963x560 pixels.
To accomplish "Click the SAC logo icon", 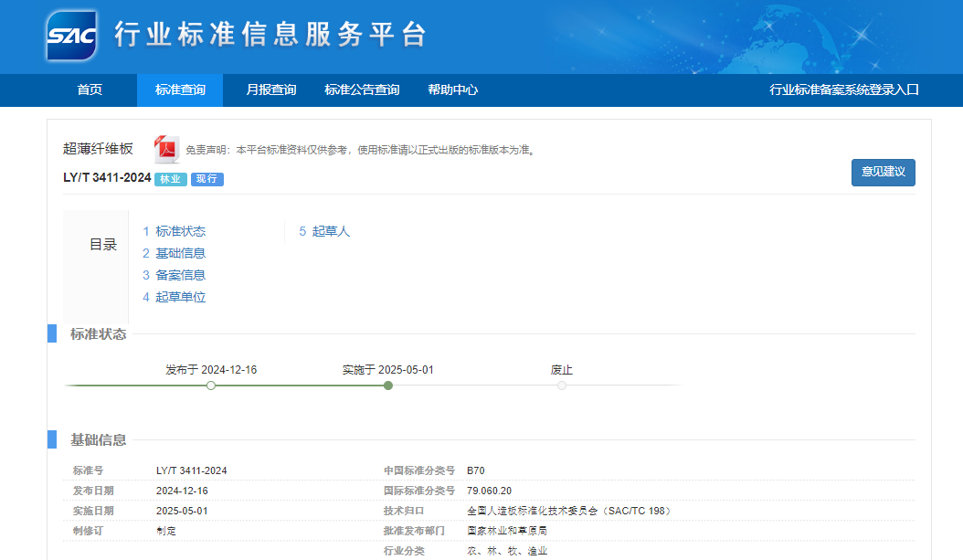I will click(x=72, y=36).
